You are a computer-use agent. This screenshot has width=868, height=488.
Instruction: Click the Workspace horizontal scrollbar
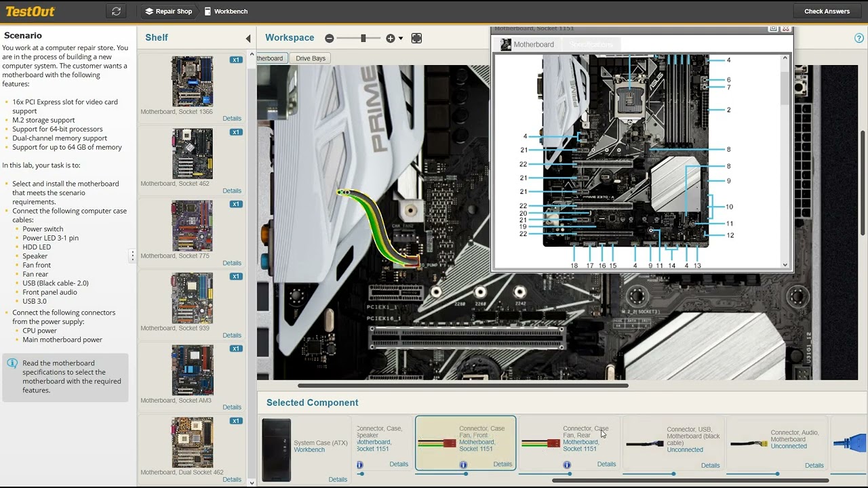tap(463, 386)
